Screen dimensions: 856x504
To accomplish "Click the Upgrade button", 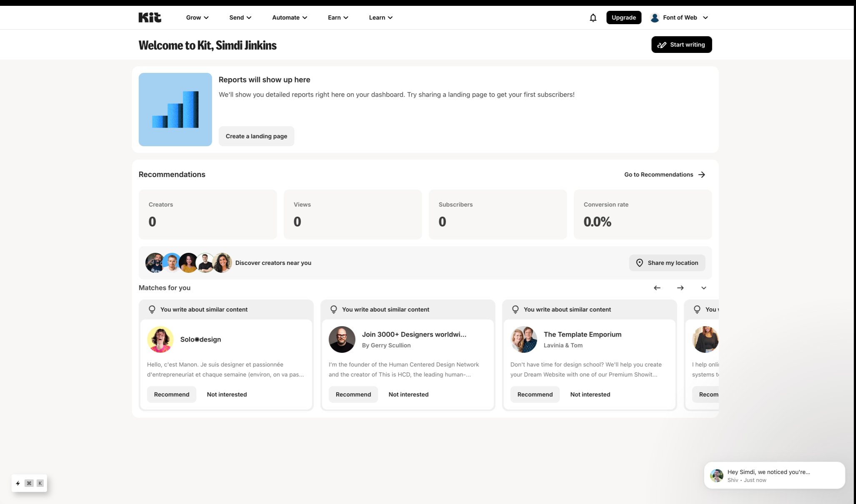I will point(623,17).
